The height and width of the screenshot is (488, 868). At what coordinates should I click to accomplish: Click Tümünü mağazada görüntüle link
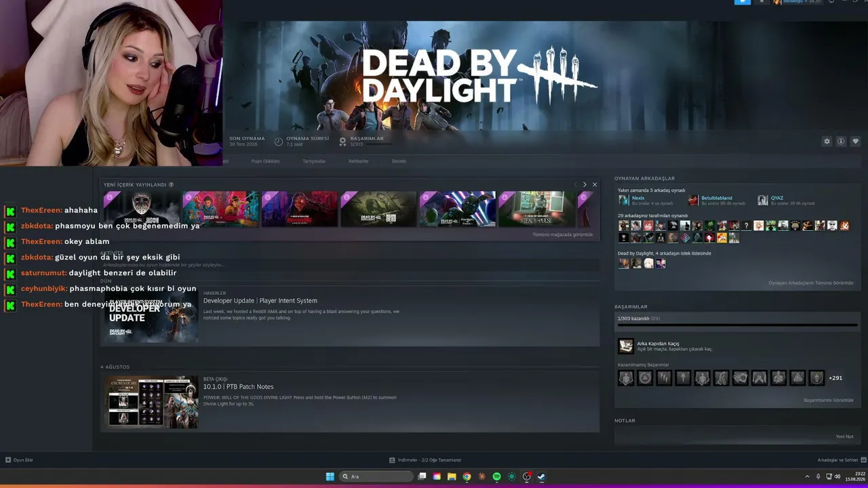pyautogui.click(x=562, y=235)
